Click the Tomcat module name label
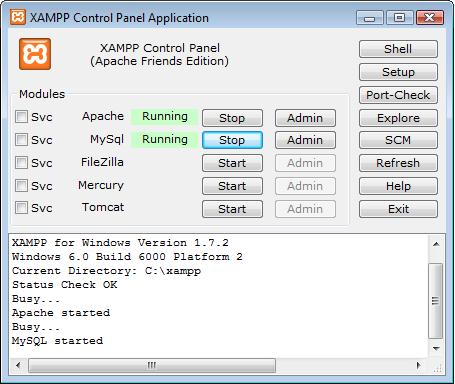 (103, 207)
